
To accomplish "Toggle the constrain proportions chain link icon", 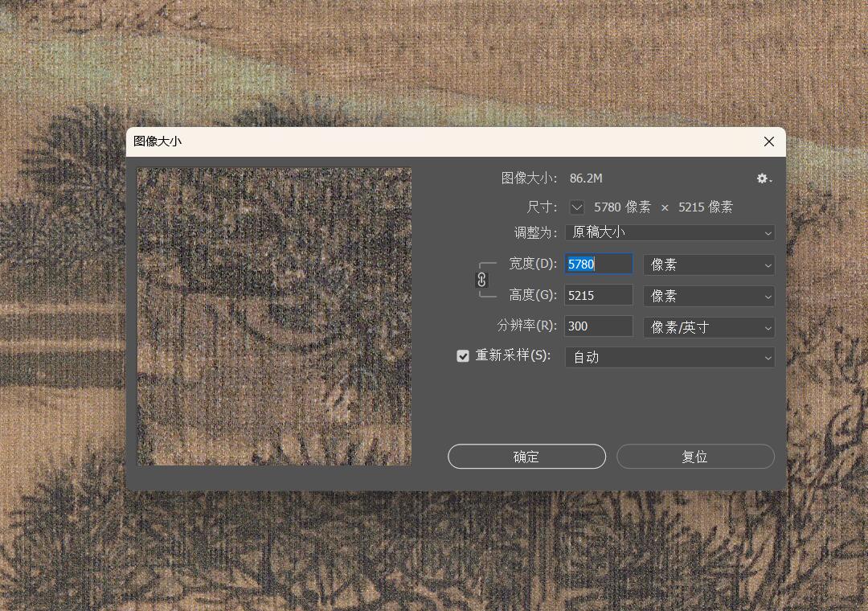I will click(481, 280).
